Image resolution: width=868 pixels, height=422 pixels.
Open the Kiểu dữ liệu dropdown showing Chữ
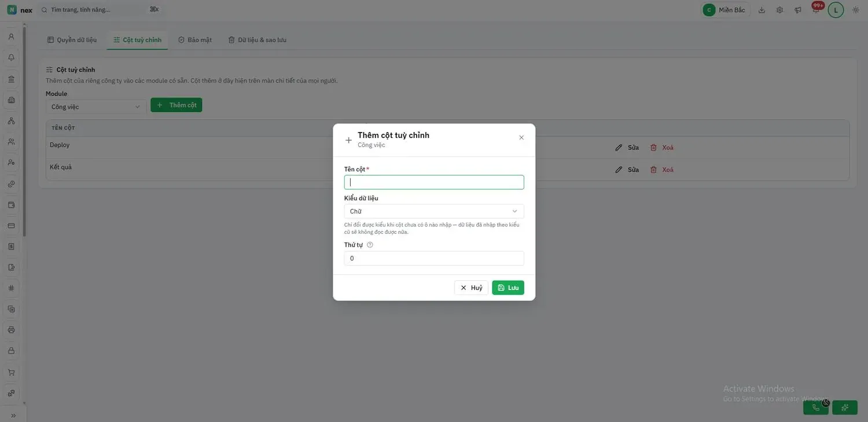[434, 211]
